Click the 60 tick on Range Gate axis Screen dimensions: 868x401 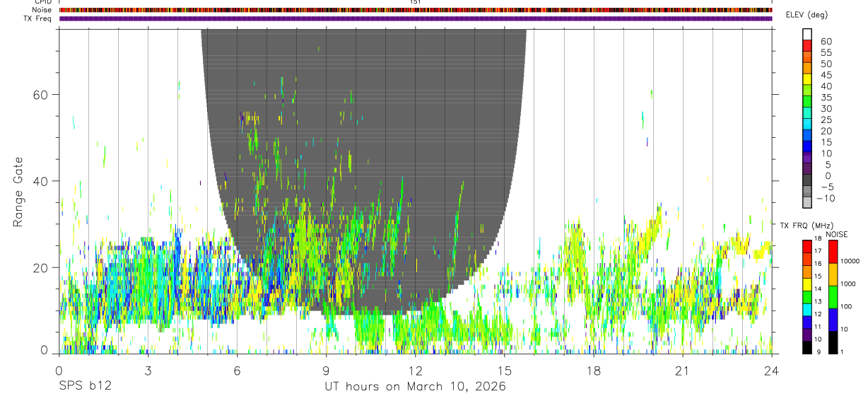click(42, 94)
